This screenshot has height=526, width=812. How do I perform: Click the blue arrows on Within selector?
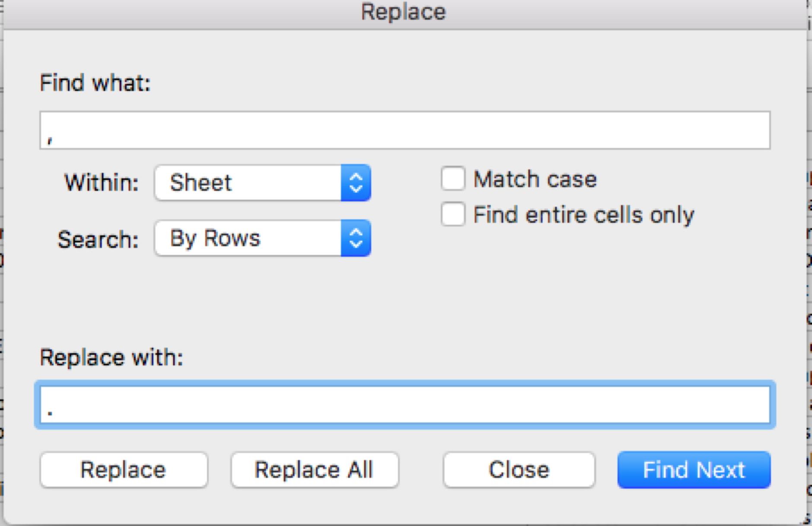point(356,182)
